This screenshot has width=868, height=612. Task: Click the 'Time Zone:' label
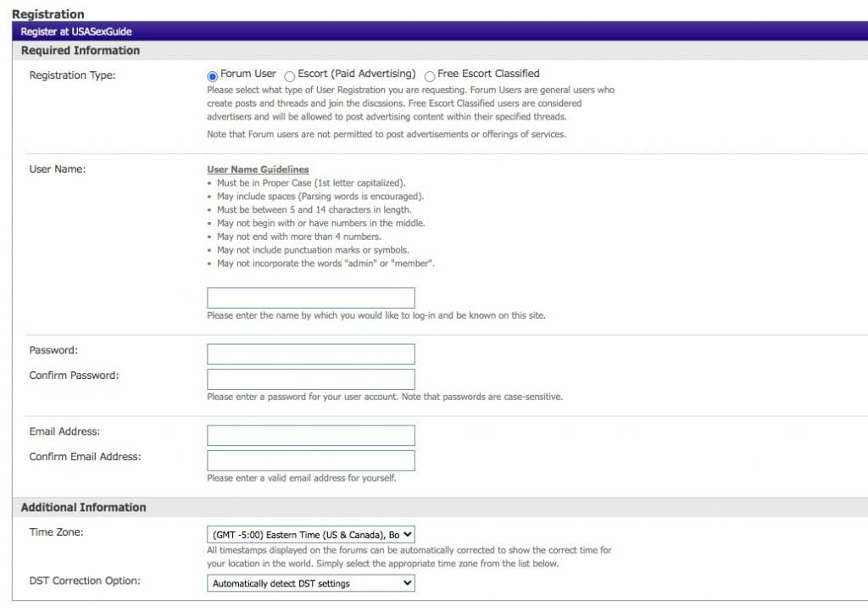click(x=57, y=532)
